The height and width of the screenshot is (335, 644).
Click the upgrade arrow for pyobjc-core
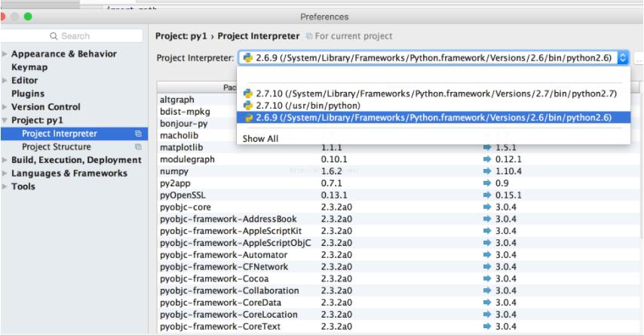[486, 207]
